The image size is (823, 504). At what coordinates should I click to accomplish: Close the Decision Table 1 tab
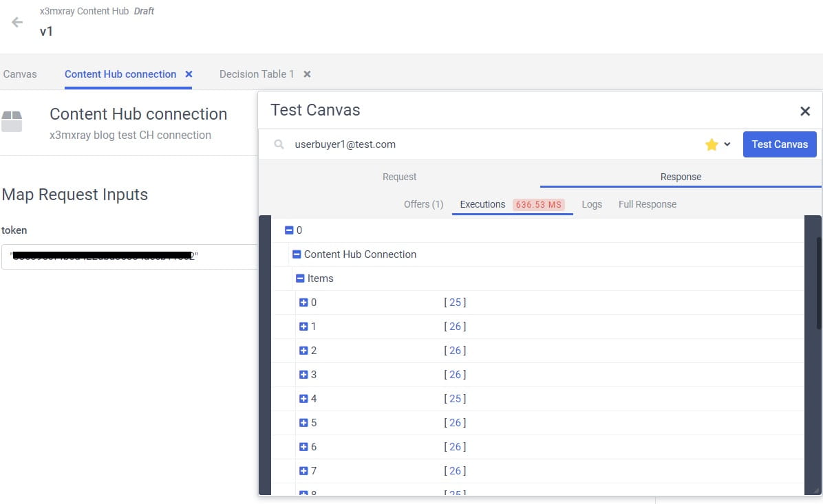click(307, 74)
